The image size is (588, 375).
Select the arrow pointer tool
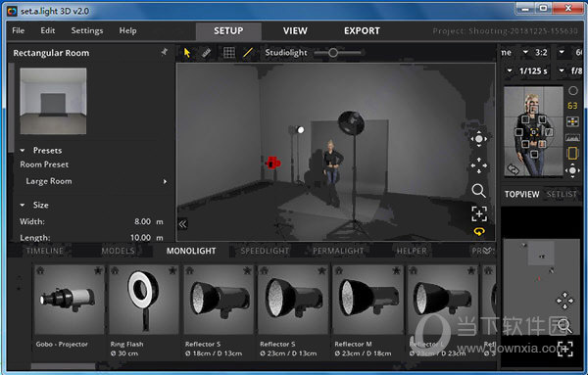pos(187,53)
